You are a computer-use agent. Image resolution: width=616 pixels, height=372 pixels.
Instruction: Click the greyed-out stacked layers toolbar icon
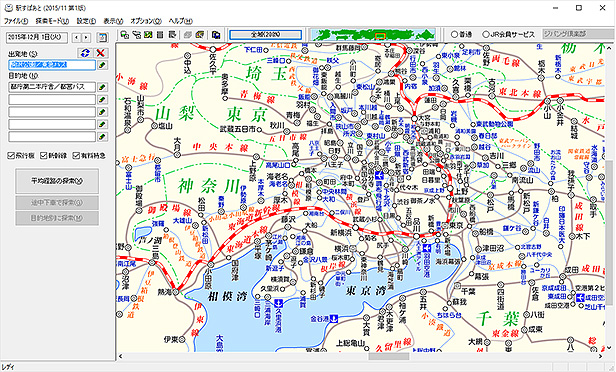(188, 35)
